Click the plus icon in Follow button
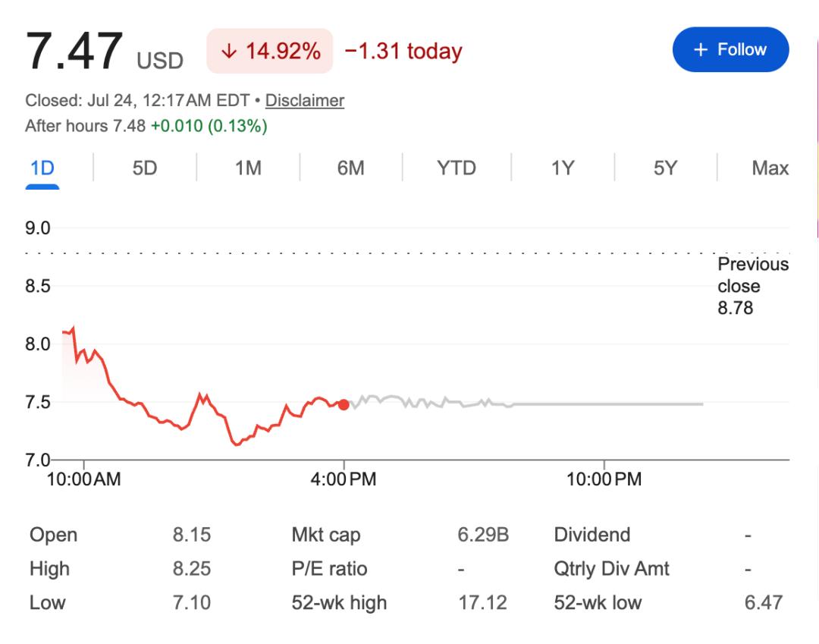The width and height of the screenshot is (819, 644). 701,49
